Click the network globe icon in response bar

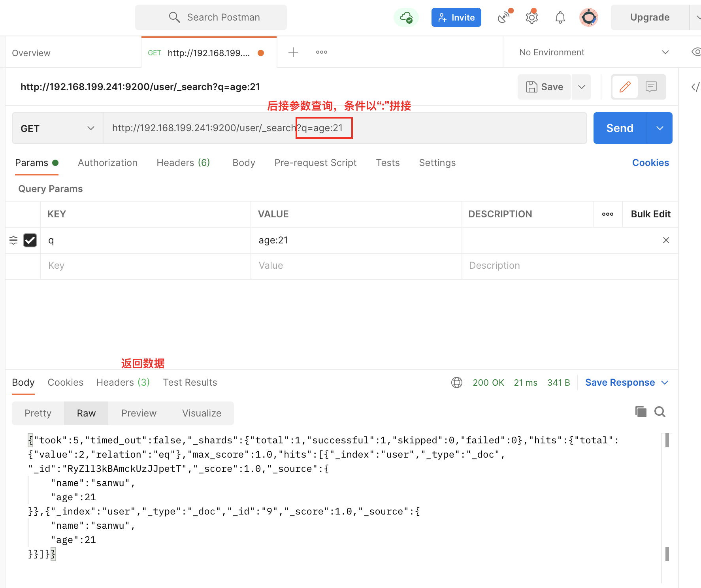(457, 383)
